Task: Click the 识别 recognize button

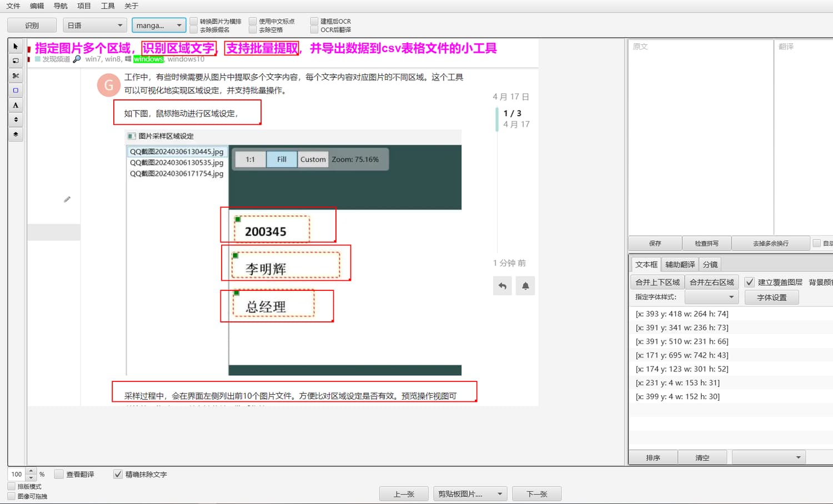Action: point(32,26)
